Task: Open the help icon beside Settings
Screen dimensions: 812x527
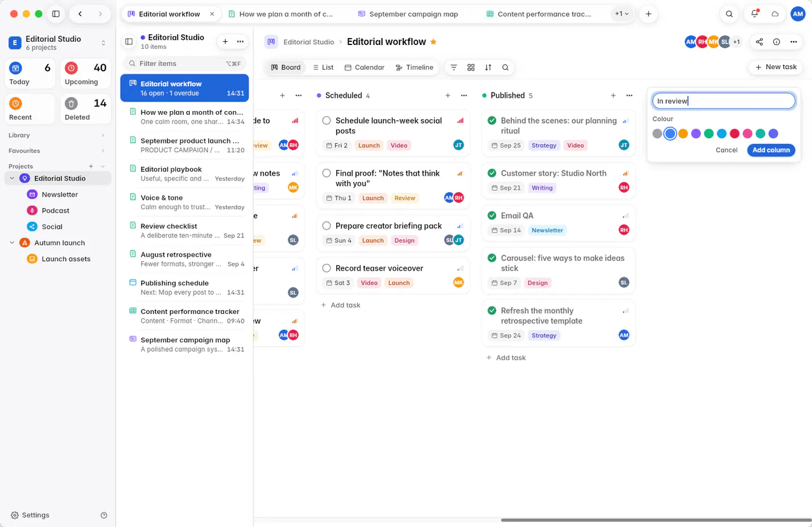Action: [x=104, y=516]
